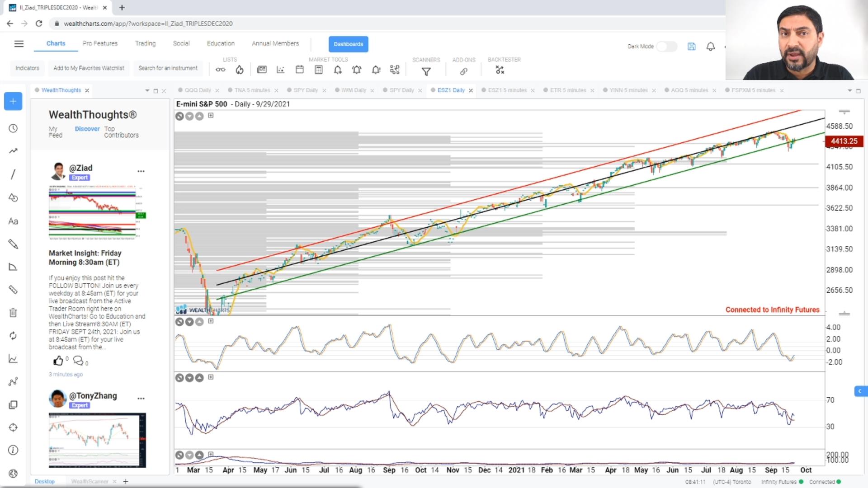Click the blue plus add widget button
The width and height of the screenshot is (868, 488).
[x=13, y=101]
